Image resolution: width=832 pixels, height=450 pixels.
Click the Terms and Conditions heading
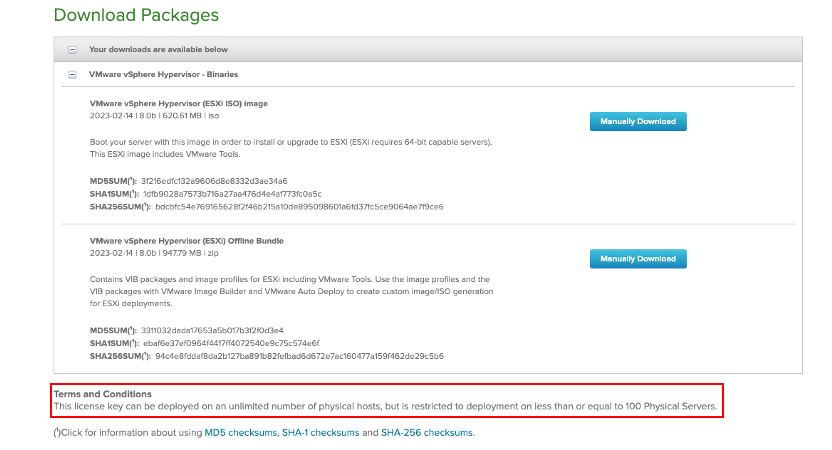102,394
